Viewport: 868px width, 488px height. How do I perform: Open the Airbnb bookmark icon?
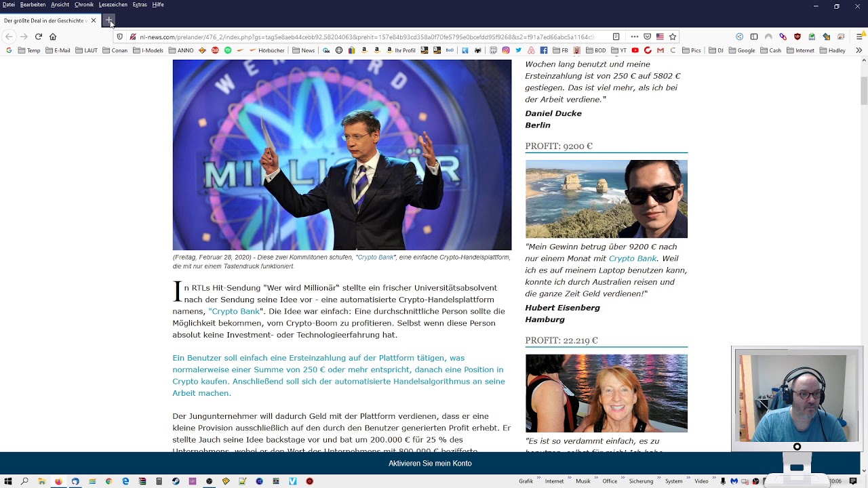tap(532, 50)
